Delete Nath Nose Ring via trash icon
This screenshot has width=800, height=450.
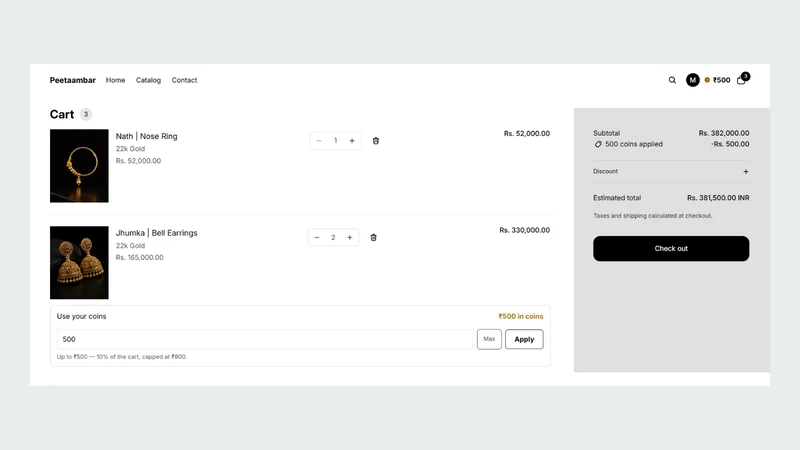click(x=376, y=141)
